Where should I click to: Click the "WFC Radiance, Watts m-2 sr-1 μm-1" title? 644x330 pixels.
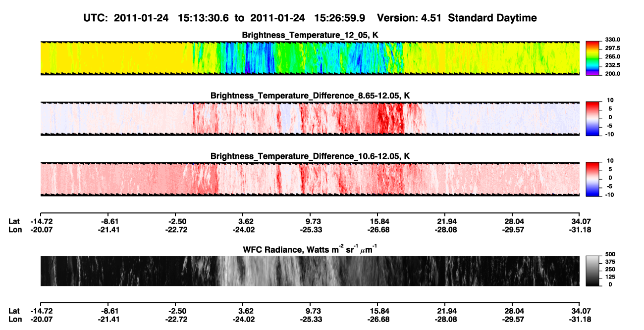(310, 249)
